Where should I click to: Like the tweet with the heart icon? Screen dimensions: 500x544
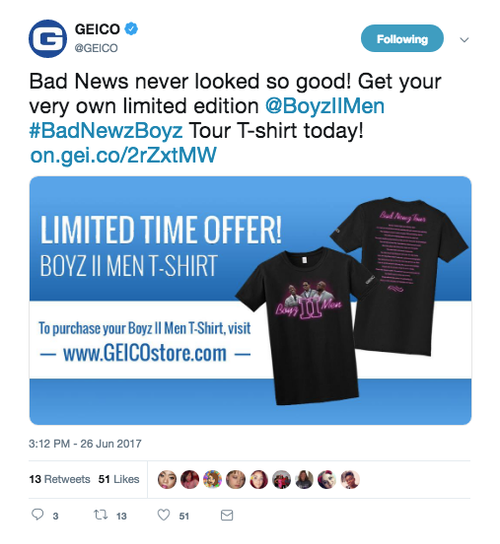tap(164, 515)
